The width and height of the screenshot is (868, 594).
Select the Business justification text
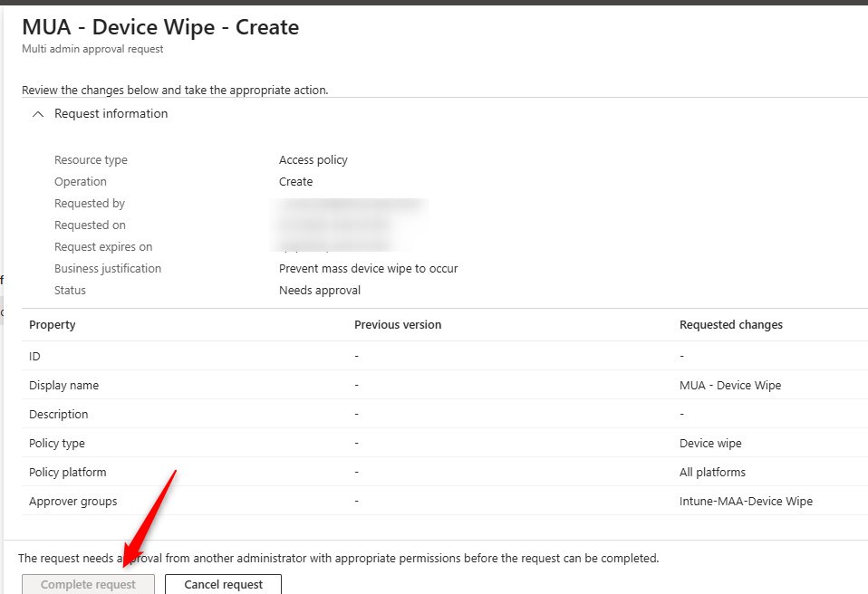coord(368,268)
